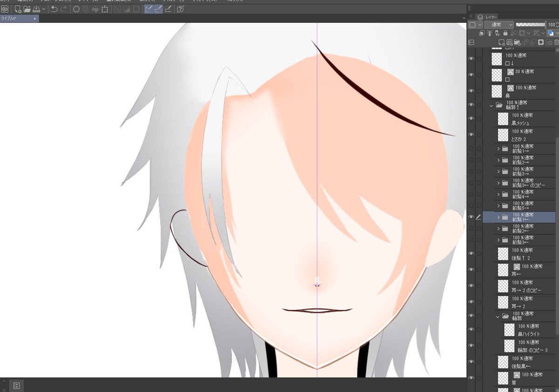
Task: Expand the 前髪2→ folder
Action: tap(498, 160)
